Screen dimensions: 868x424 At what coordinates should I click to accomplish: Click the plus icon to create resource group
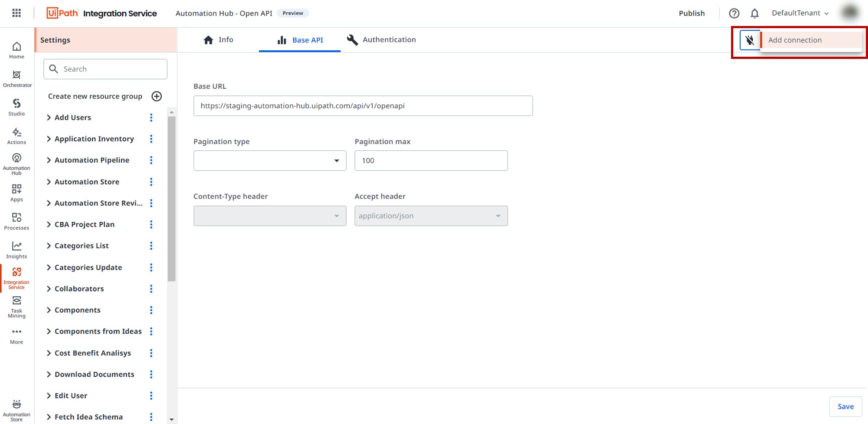pos(156,96)
